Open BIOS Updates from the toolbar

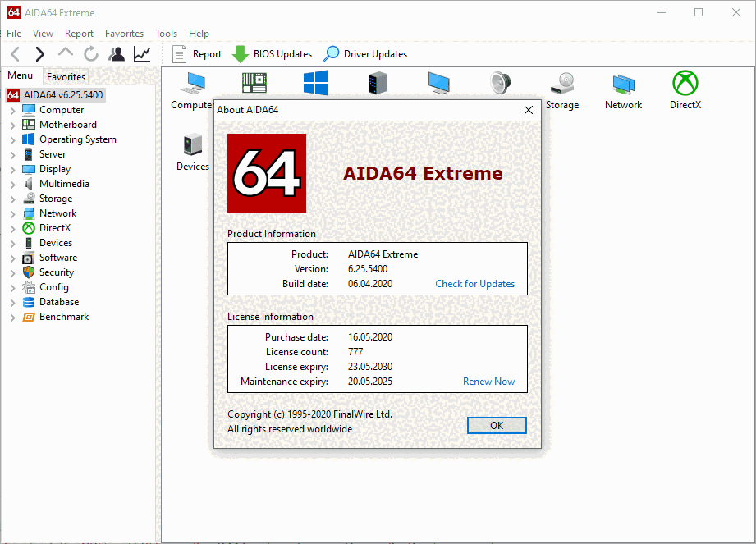tap(271, 53)
